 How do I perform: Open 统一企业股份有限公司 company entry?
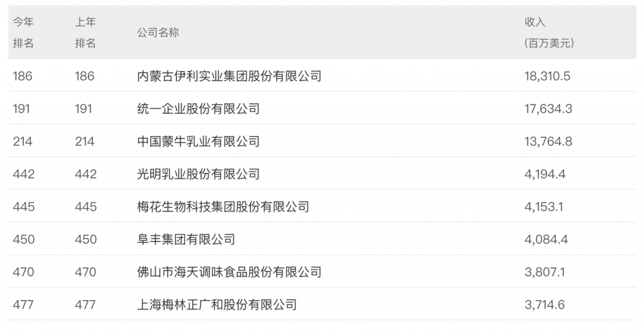coord(198,109)
